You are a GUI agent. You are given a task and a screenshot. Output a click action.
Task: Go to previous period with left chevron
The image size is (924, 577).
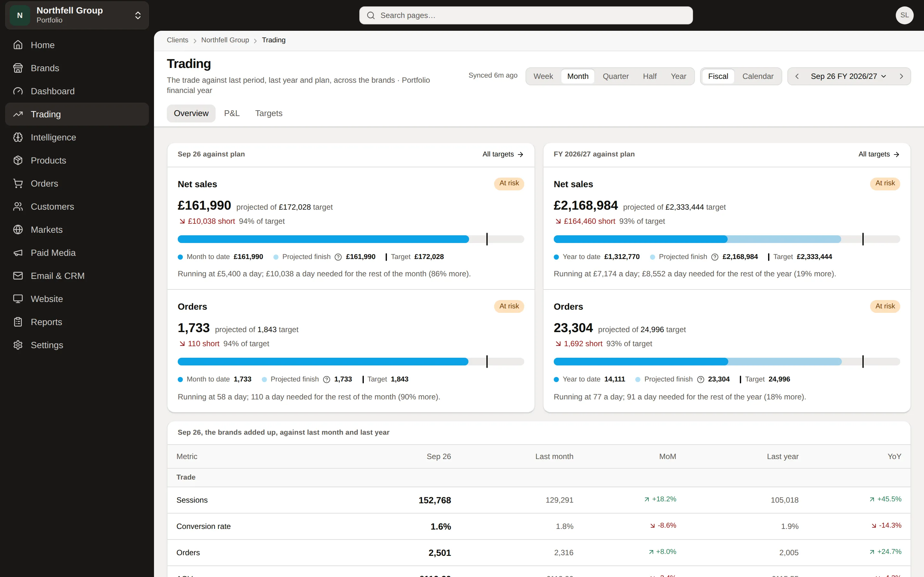(797, 76)
